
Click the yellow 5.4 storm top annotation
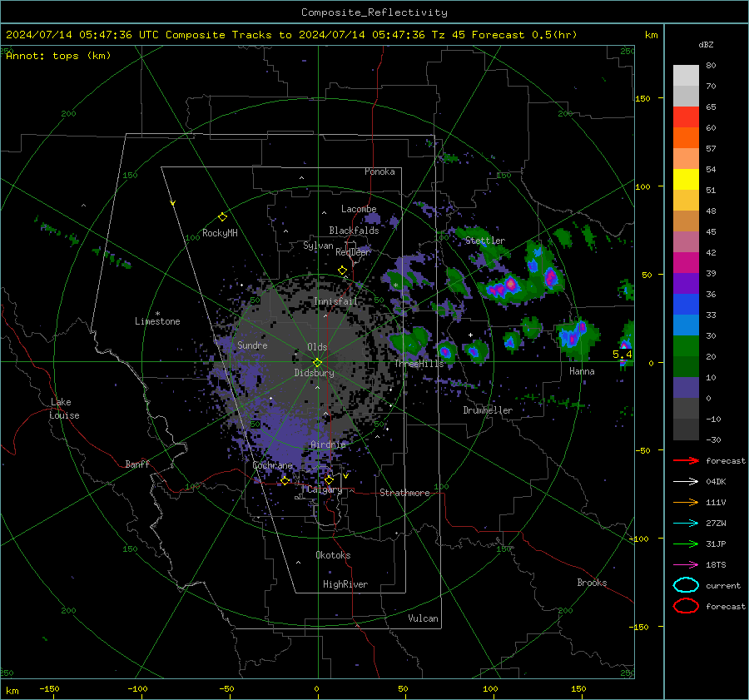point(622,354)
